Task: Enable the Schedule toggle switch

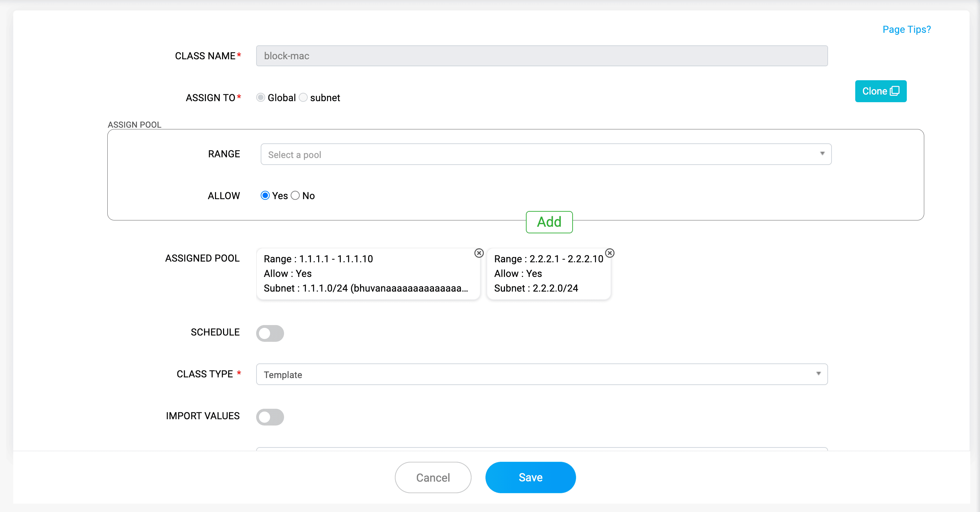Action: [x=270, y=333]
